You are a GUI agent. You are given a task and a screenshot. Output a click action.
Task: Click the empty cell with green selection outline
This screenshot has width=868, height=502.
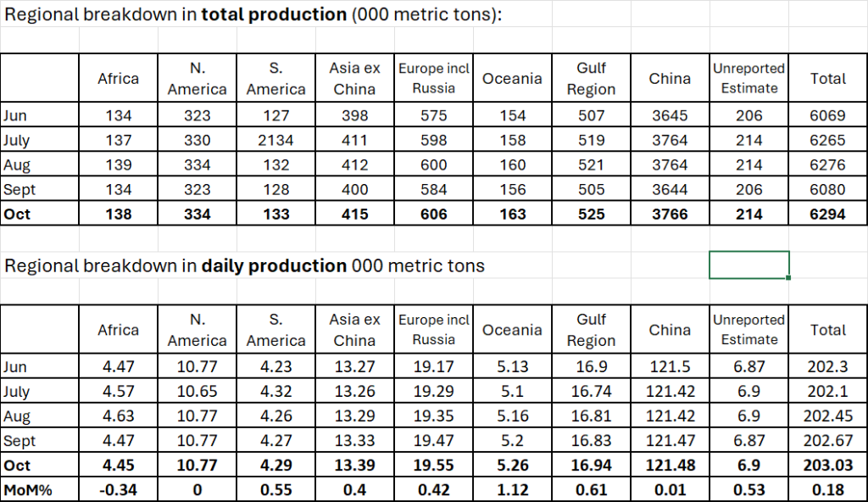[748, 265]
